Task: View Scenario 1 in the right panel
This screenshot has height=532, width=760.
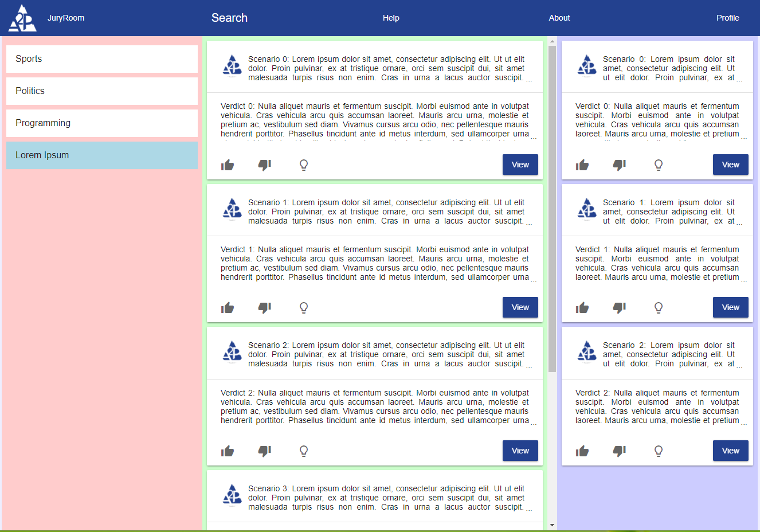Action: (x=730, y=307)
